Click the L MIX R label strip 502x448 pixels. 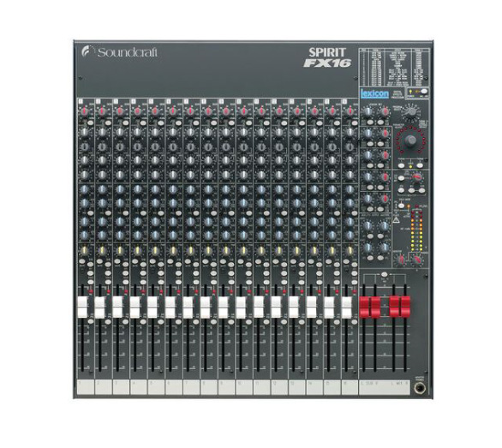[x=400, y=383]
